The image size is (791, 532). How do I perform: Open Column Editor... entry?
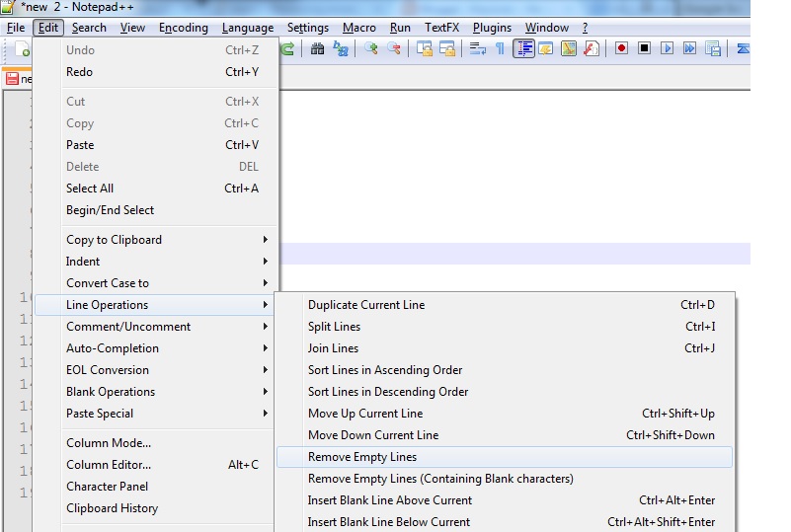pos(154,465)
